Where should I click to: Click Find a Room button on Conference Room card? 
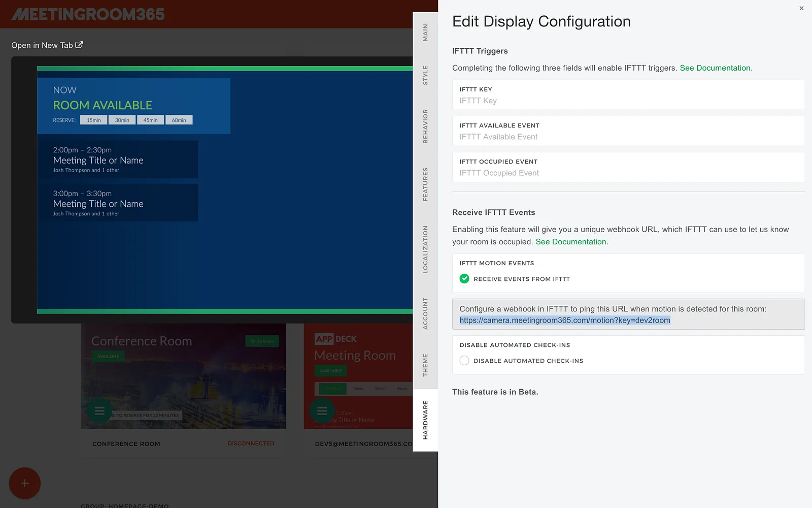[262, 341]
